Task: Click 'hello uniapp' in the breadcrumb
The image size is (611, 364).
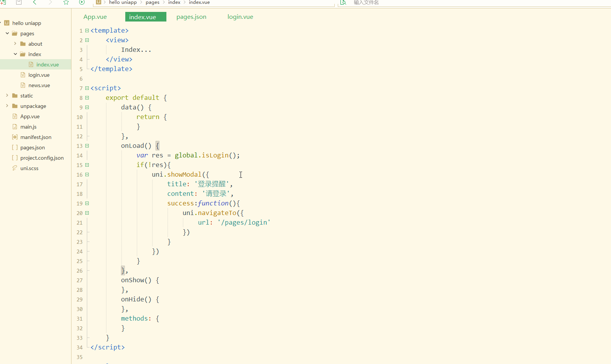Action: (123, 2)
